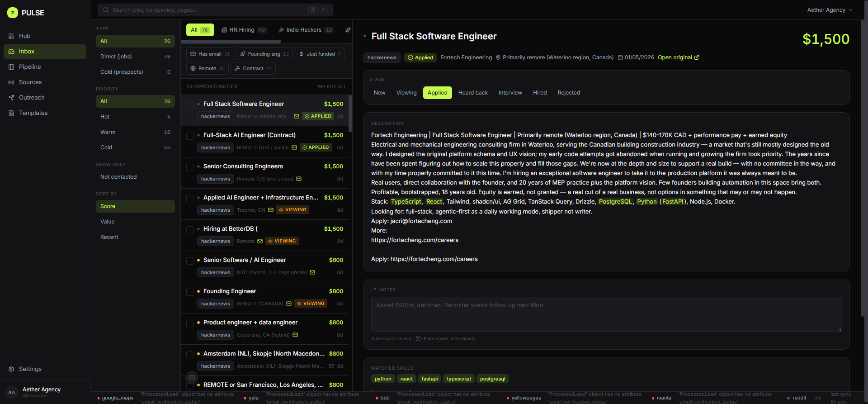Image resolution: width=868 pixels, height=404 pixels.
Task: Set stage to Hired
Action: click(x=540, y=93)
